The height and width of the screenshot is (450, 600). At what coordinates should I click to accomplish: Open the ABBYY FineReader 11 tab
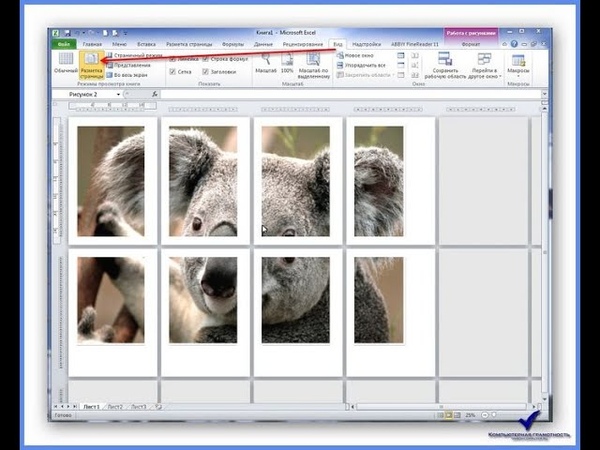[414, 44]
